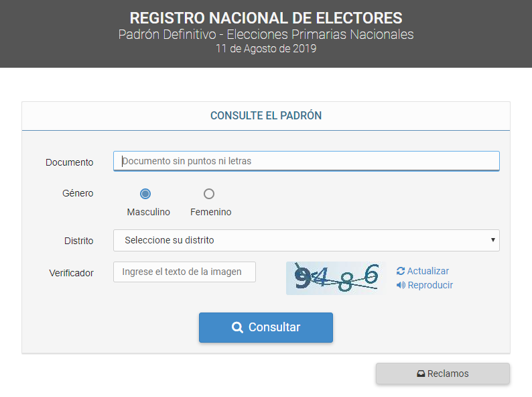532x397 pixels.
Task: Click the 'REGISTRO NACIONAL DE ELECTORES' title
Action: (x=266, y=18)
